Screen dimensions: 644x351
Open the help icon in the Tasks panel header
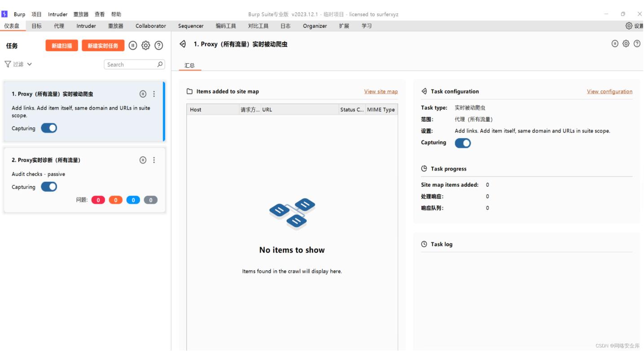tap(158, 45)
